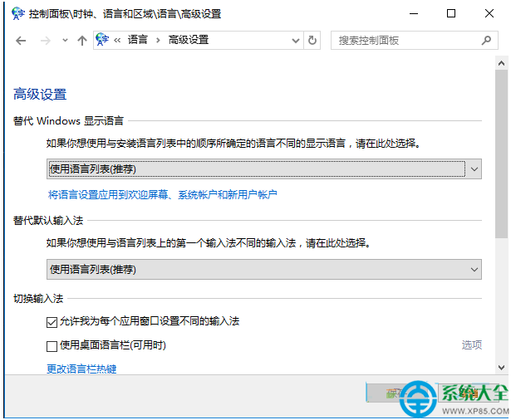Enable 使用桌面语言栏 checkbox
The image size is (511, 420).
click(52, 345)
